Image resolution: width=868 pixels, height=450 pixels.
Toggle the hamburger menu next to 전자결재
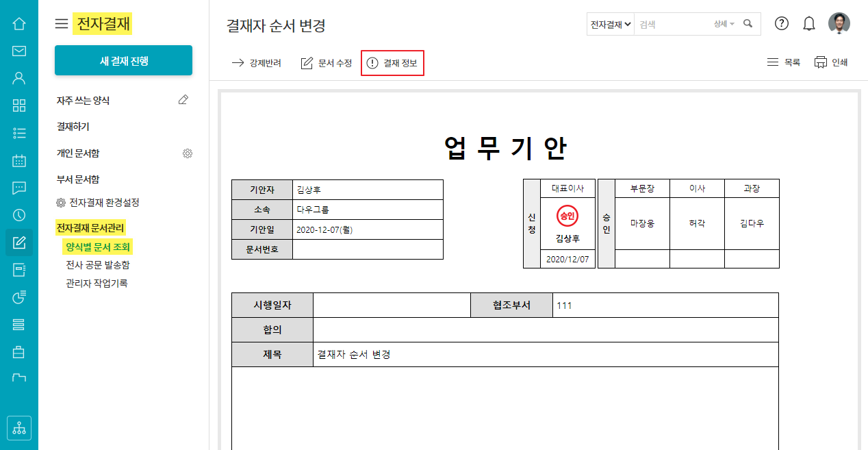[62, 24]
